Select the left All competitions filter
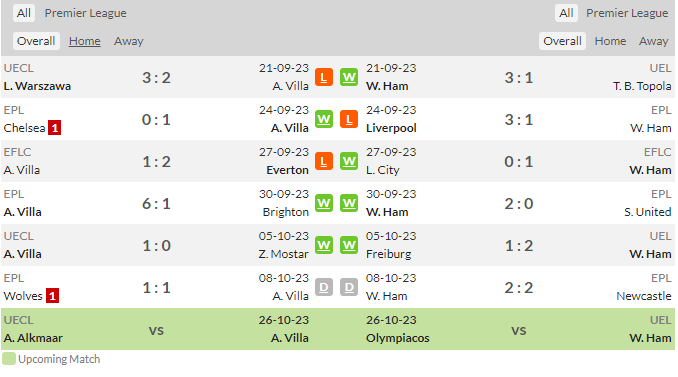The height and width of the screenshot is (377, 678). [24, 13]
